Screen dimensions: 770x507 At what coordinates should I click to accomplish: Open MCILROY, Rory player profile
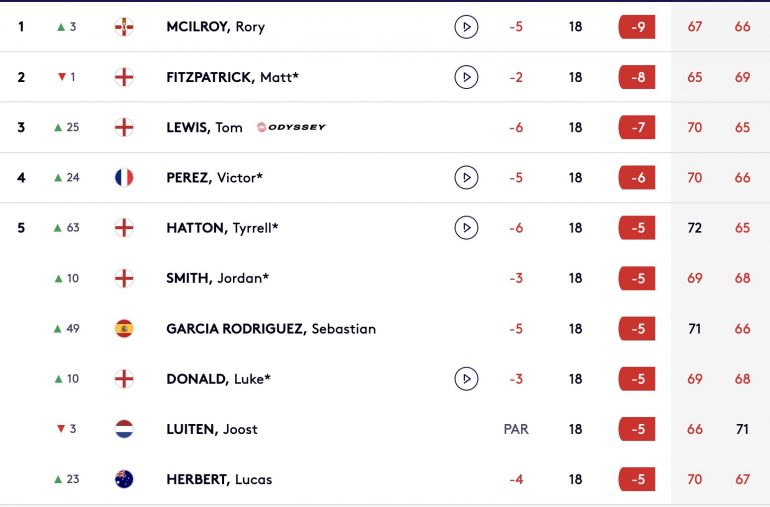(216, 27)
